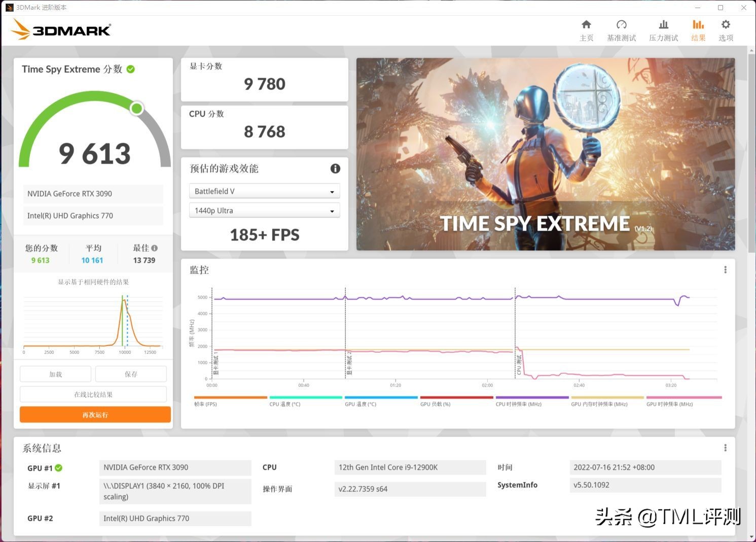Switch to the 基准测试 tab
This screenshot has width=756, height=542.
[621, 29]
